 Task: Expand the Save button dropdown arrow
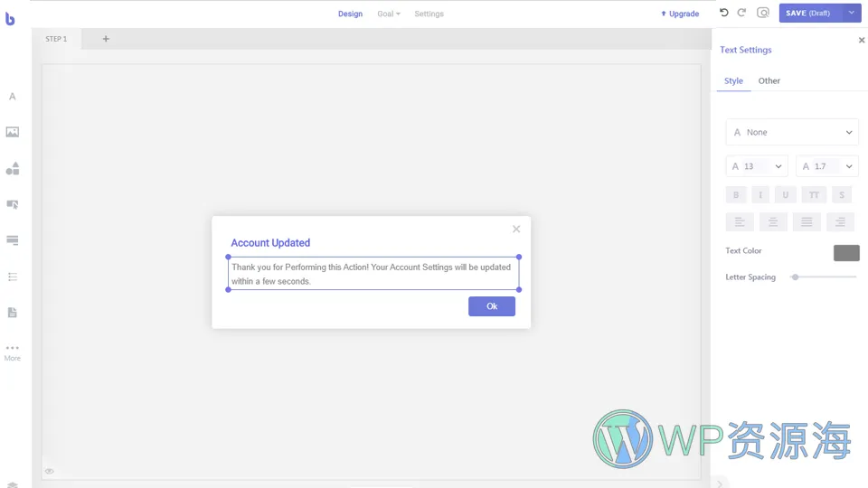[852, 14]
